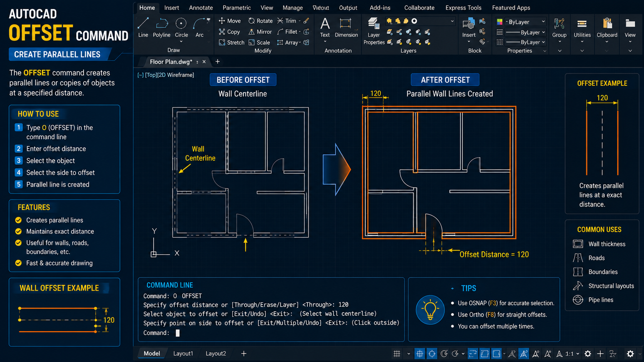
Task: Open the layer selection dropdown
Action: [x=452, y=21]
